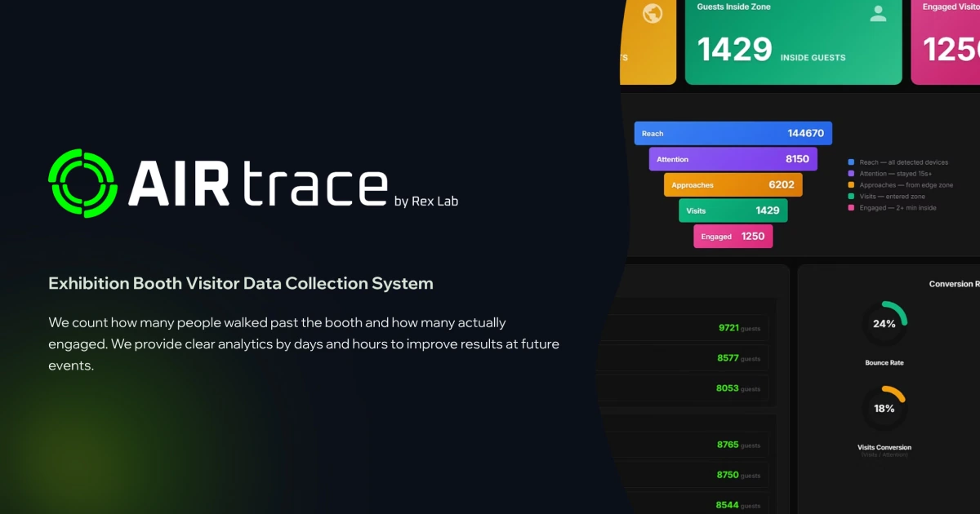Click the person icon in Guests Inside Zone card
980x514 pixels.
(878, 13)
